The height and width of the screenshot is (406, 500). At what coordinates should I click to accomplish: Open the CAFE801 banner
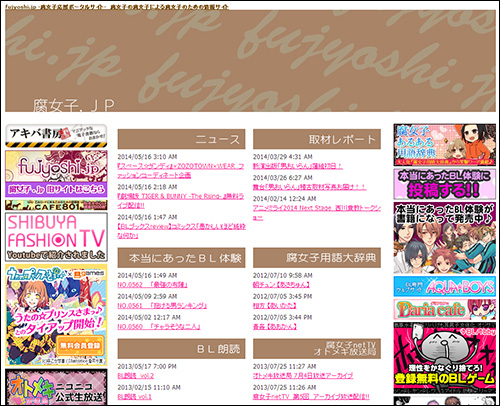click(x=56, y=205)
